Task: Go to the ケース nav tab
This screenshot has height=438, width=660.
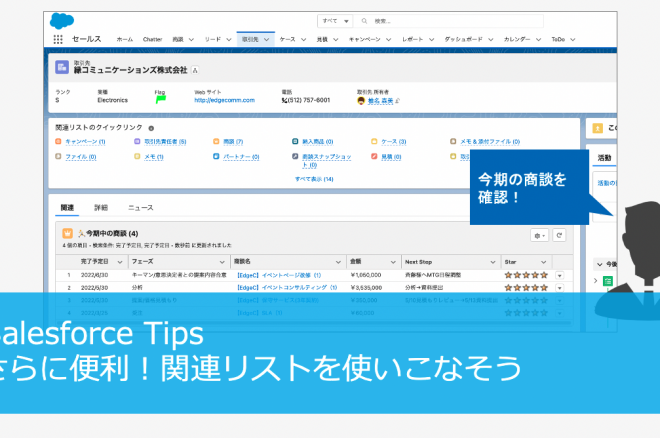Action: (287, 40)
